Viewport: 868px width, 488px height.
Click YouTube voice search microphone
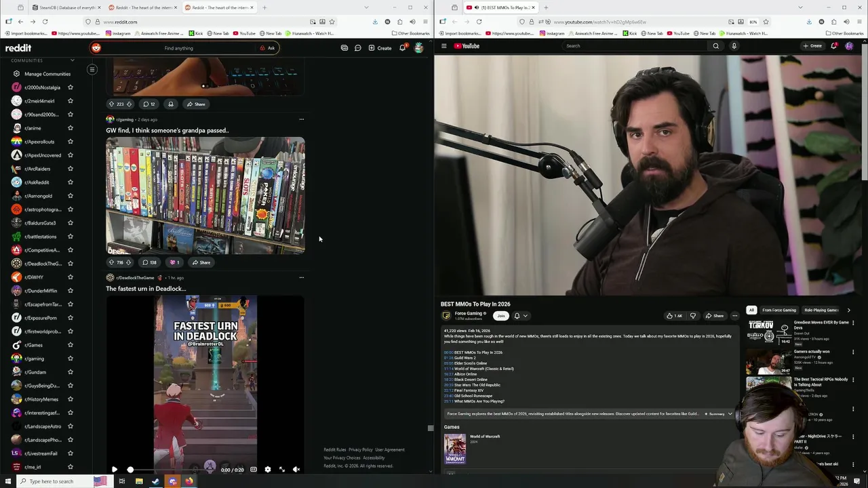tap(734, 46)
